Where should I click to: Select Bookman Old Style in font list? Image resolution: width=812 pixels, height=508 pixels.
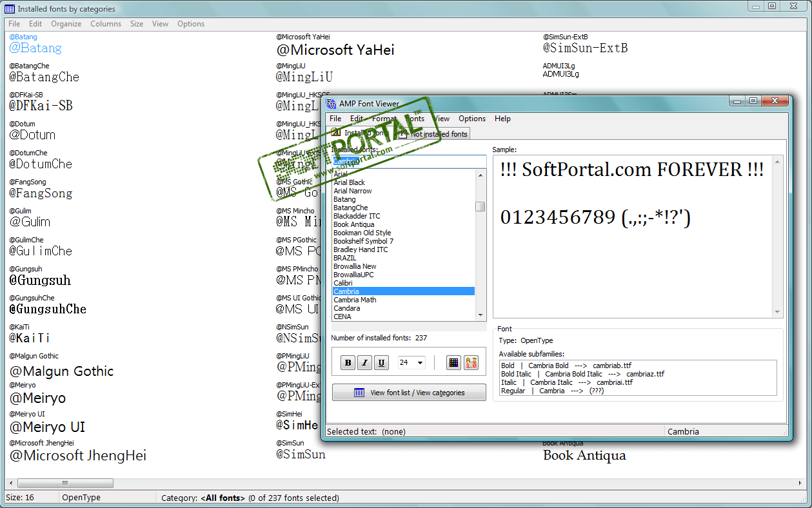tap(403, 233)
